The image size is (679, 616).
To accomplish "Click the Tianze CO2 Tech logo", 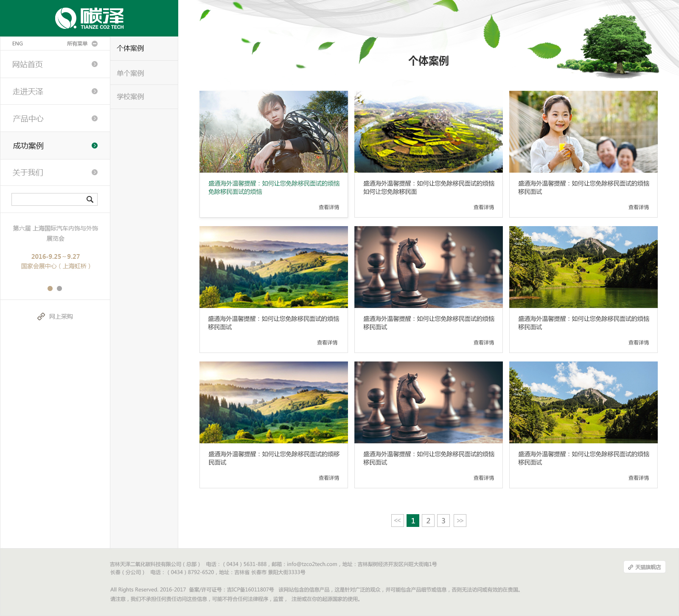I will pyautogui.click(x=90, y=19).
